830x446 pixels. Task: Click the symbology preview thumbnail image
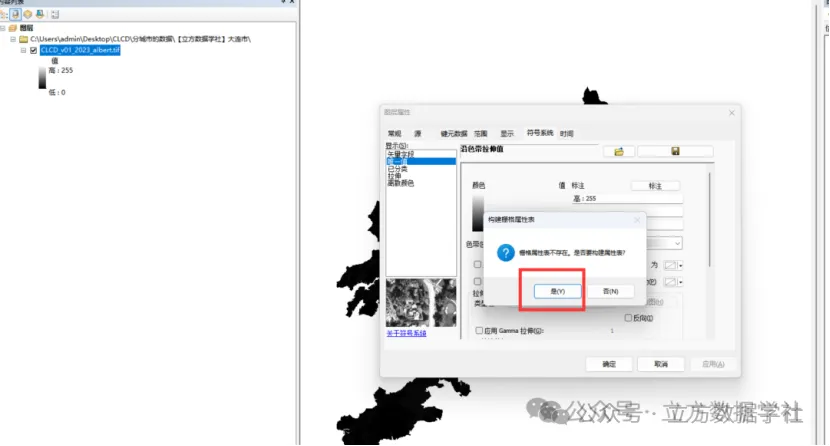421,303
